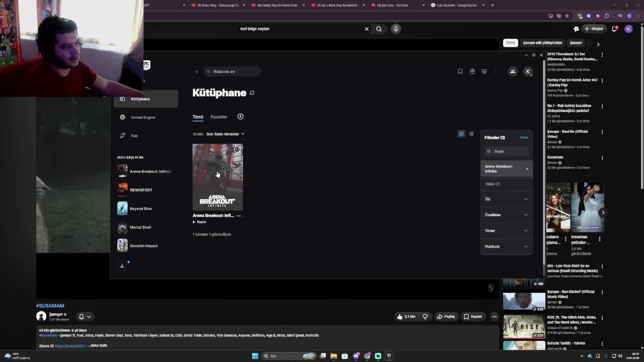Add Arena Breakout cover to favorites
Image resolution: width=644 pixels, height=362 pixels.
coord(237,149)
